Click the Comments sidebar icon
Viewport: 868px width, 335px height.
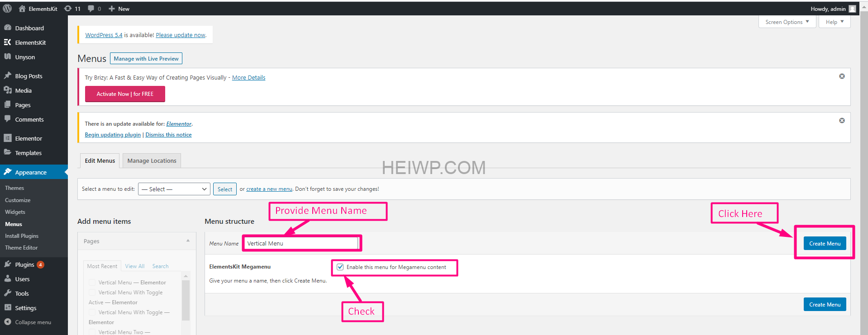point(8,119)
